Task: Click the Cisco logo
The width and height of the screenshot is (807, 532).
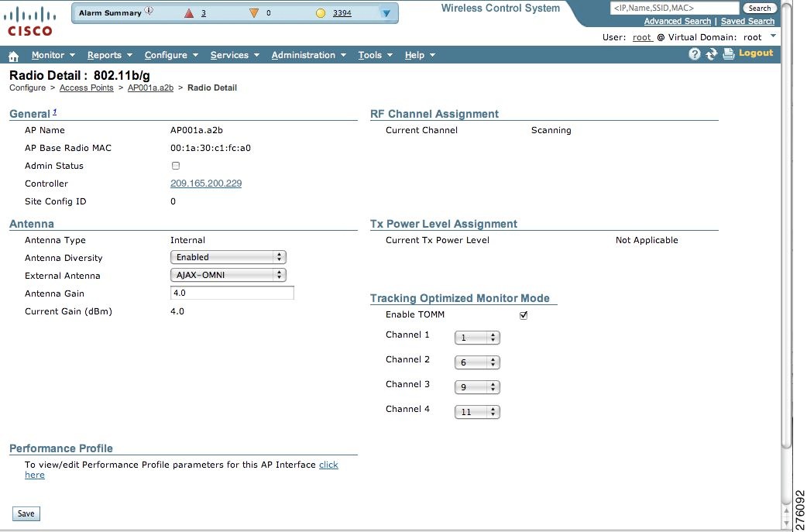Action: pyautogui.click(x=30, y=21)
